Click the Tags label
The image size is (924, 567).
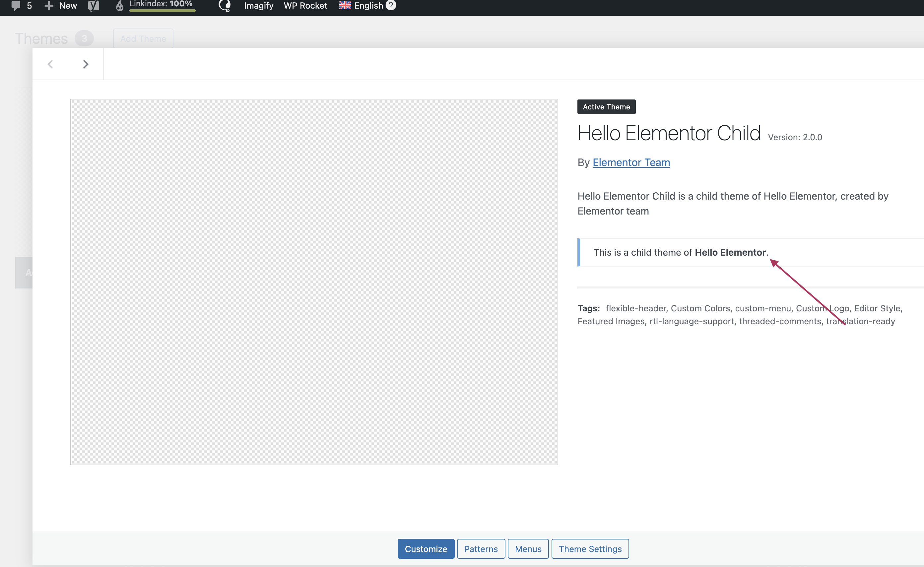(x=589, y=308)
